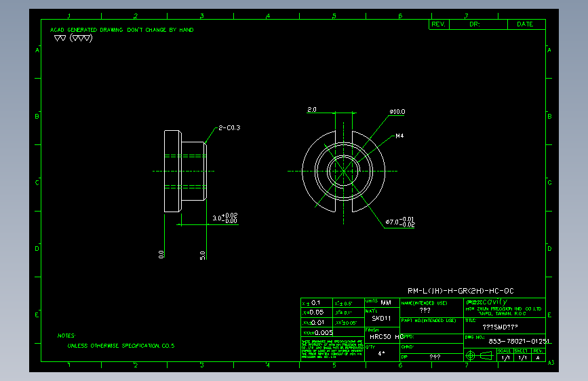Select the '.XX±0.01' tolerance cell
588x381 pixels.
pos(317,323)
